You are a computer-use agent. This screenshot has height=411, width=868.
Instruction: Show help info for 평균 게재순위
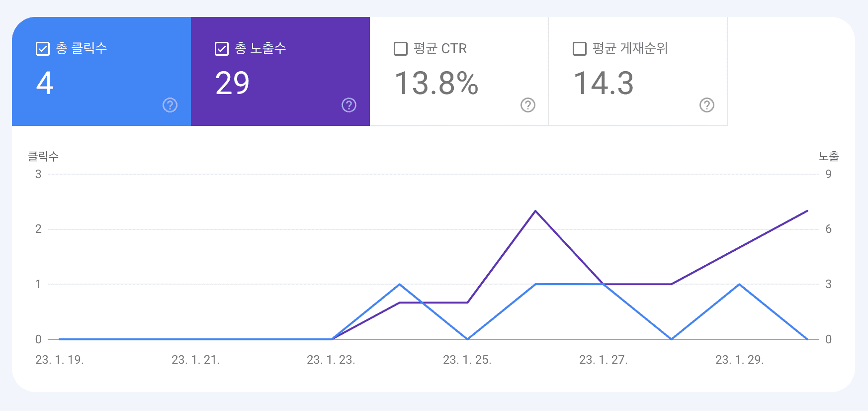(706, 105)
